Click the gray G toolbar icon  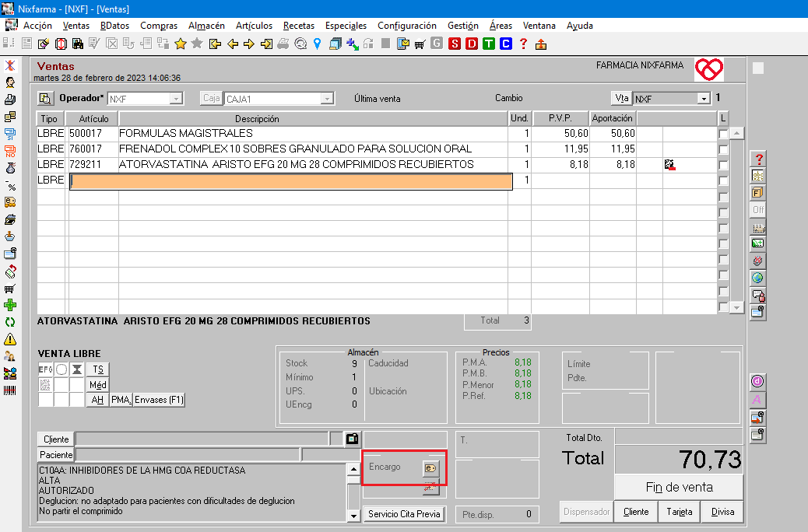point(437,44)
